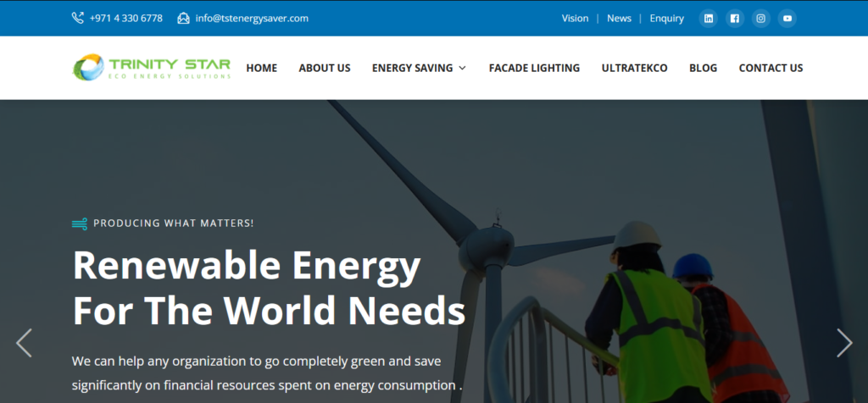Expand the Energy Saving dropdown menu

(419, 68)
